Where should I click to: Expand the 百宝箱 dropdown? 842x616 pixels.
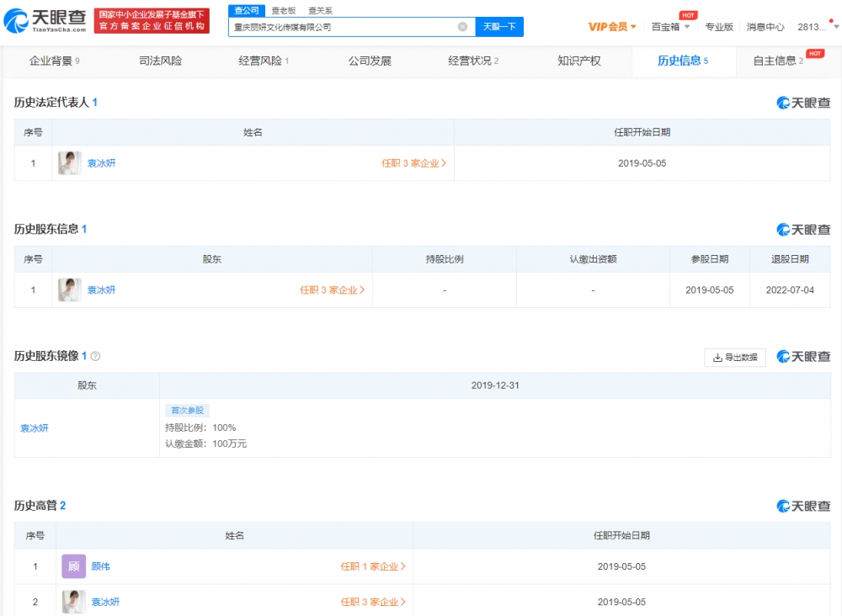click(670, 27)
